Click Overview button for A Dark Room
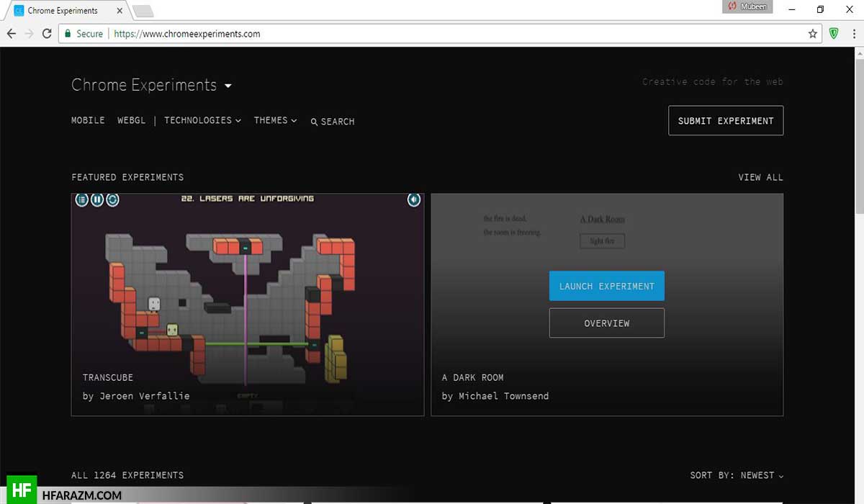864x504 pixels. click(x=607, y=323)
